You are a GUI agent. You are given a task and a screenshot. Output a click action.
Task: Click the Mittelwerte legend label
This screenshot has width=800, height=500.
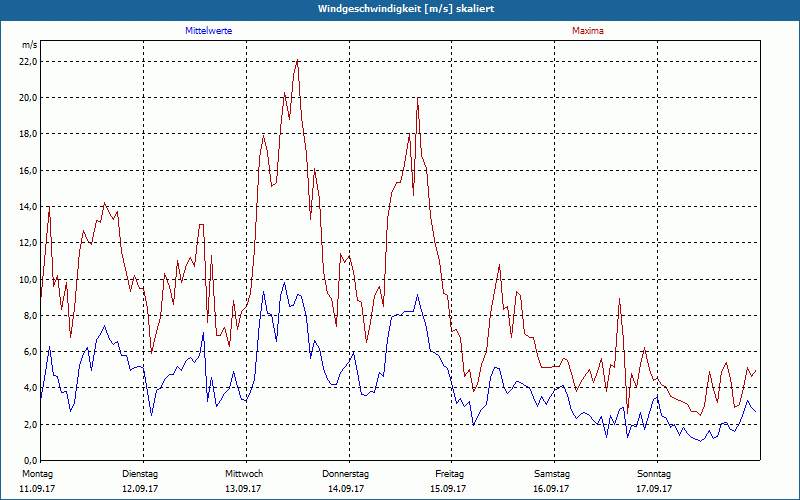209,31
